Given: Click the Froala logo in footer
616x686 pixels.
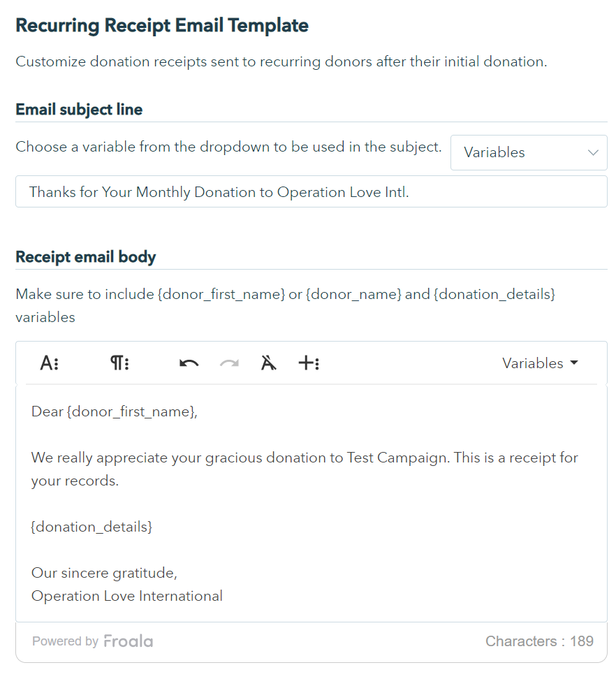Looking at the screenshot, I should pyautogui.click(x=129, y=641).
